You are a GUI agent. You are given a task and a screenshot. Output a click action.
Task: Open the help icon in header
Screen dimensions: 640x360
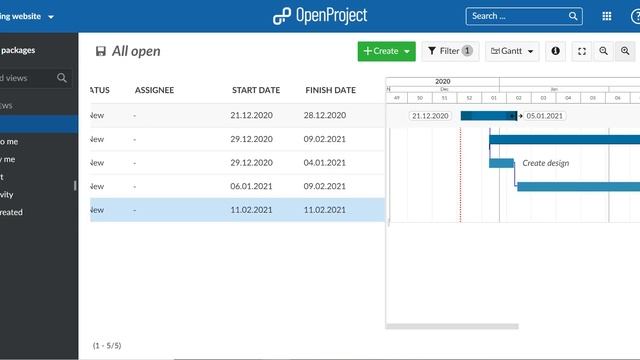pos(636,17)
